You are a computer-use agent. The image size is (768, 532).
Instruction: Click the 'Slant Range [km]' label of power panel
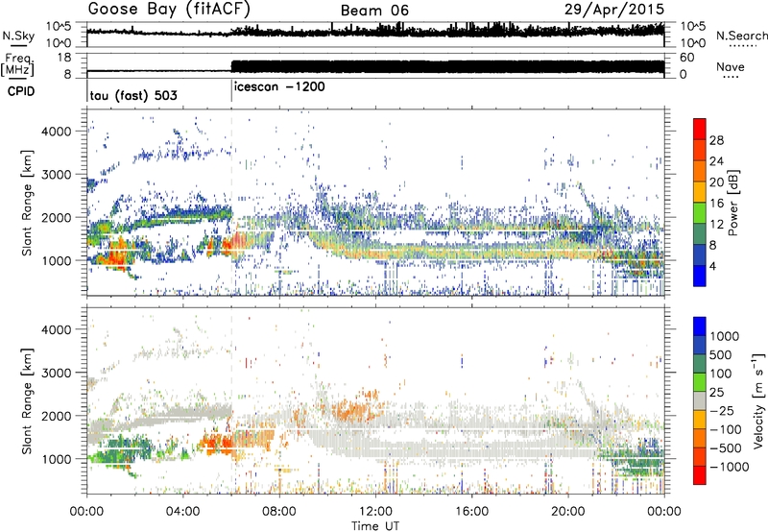click(27, 203)
